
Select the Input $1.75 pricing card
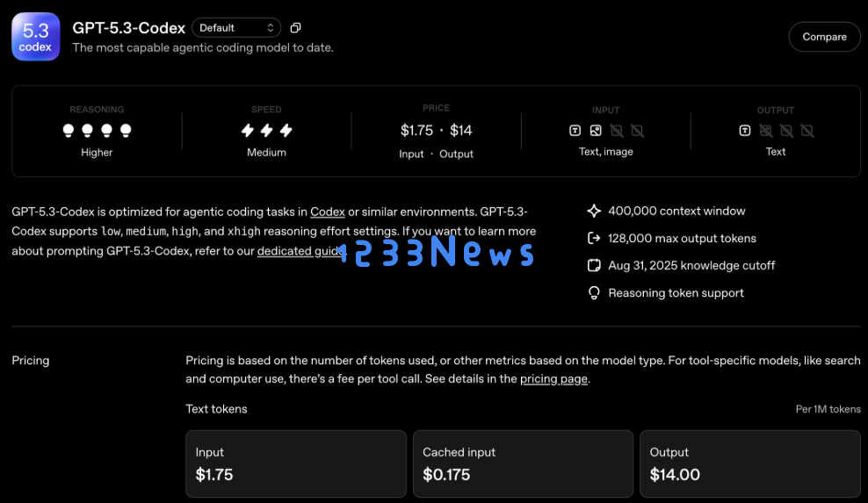(296, 464)
